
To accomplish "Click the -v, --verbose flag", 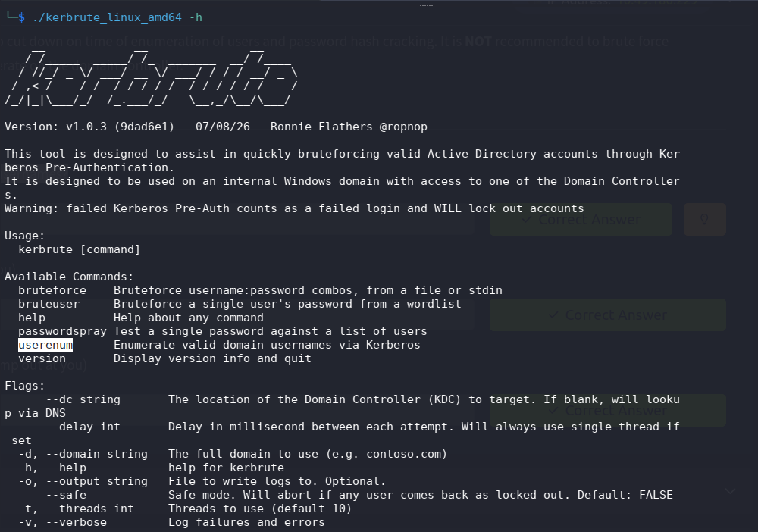I will [62, 522].
